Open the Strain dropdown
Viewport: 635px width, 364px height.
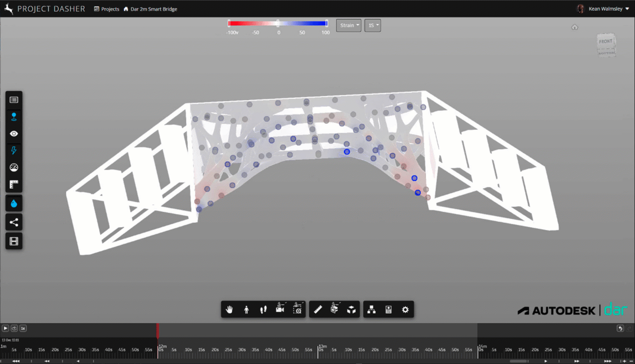point(349,25)
